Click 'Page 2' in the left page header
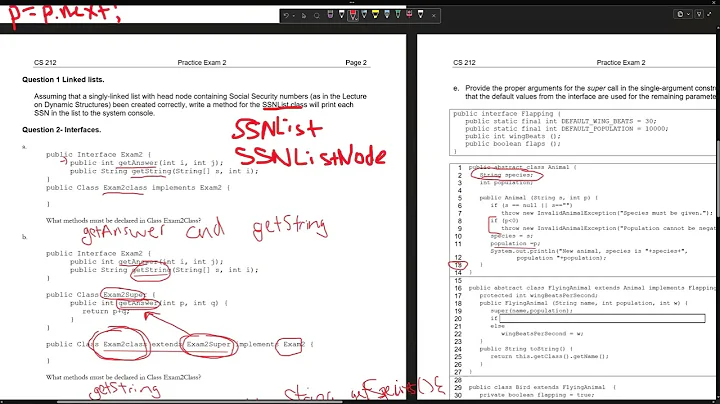Viewport: 720px width, 404px height. 356,62
